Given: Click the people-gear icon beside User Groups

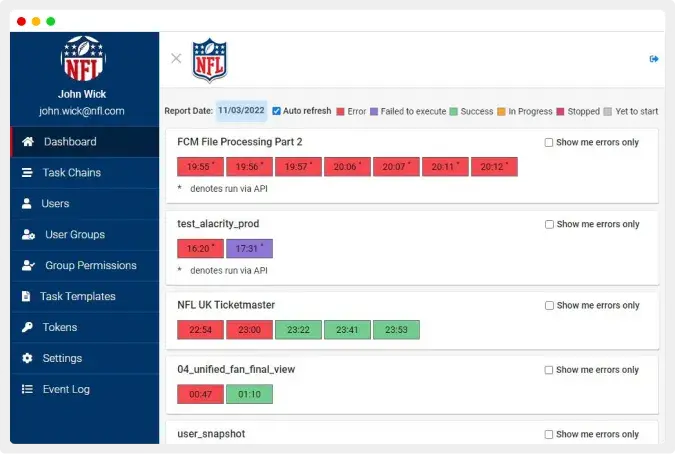Looking at the screenshot, I should coord(28,235).
